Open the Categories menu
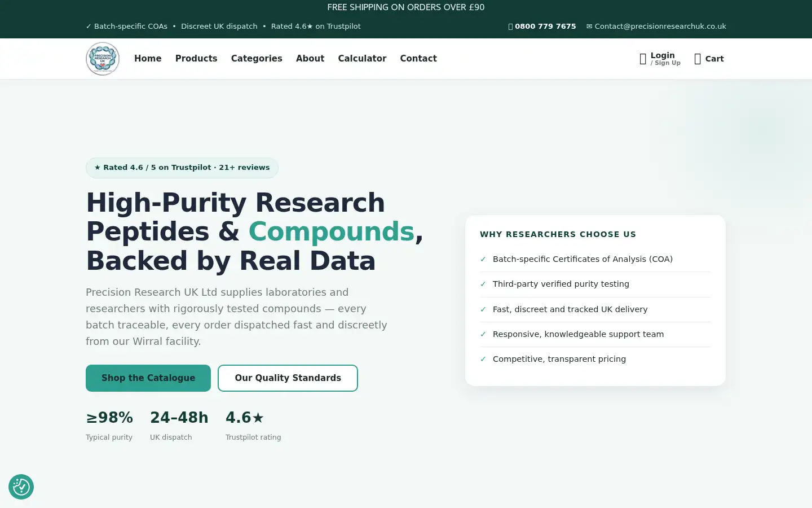The height and width of the screenshot is (508, 812). pyautogui.click(x=257, y=59)
